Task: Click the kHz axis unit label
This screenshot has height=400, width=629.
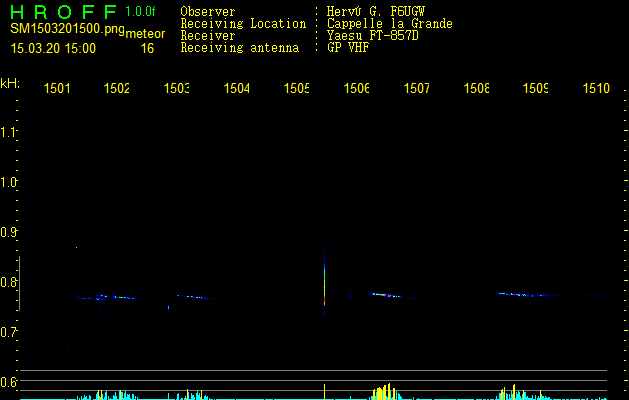Action: click(x=10, y=84)
